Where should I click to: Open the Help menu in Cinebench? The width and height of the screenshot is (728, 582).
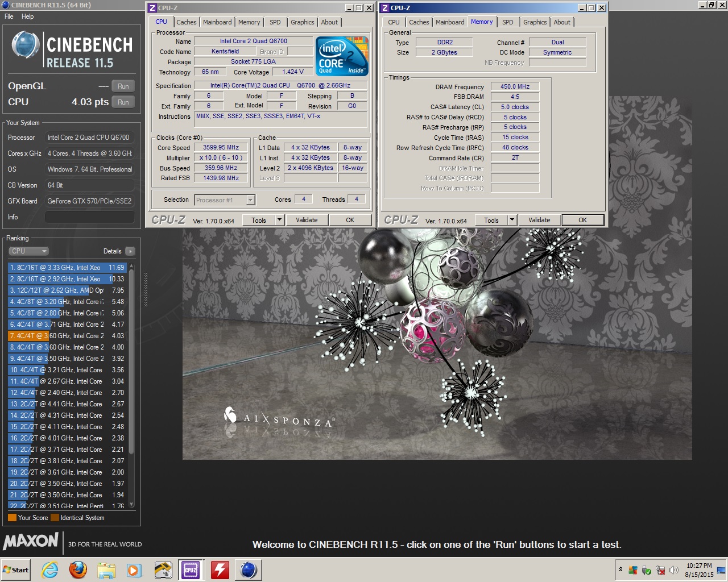click(x=27, y=16)
